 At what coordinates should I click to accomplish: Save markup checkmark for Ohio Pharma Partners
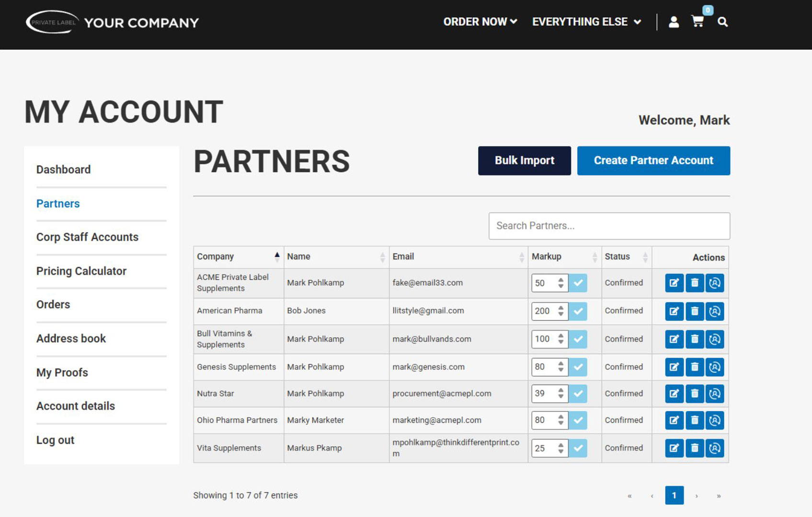point(578,420)
